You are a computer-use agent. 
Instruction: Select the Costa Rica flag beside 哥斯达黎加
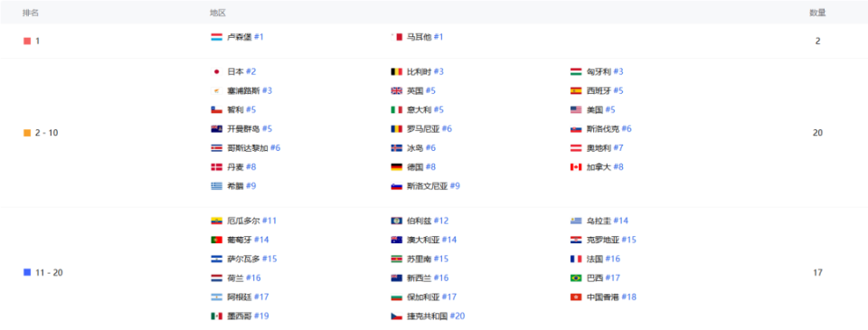216,148
